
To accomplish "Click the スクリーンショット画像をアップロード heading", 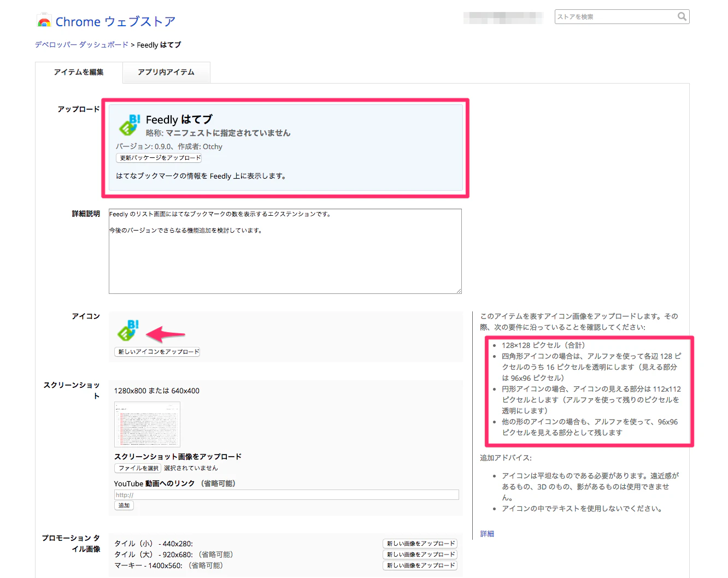I will pyautogui.click(x=178, y=457).
